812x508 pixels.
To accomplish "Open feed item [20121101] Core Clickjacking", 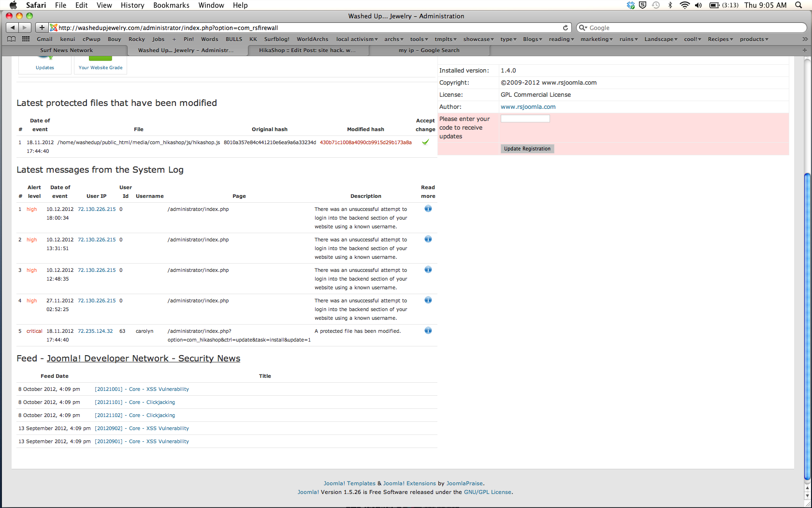I will coord(135,403).
